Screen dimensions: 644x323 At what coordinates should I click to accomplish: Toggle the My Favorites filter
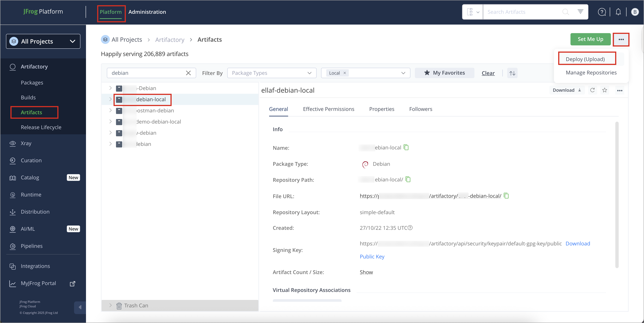[444, 73]
